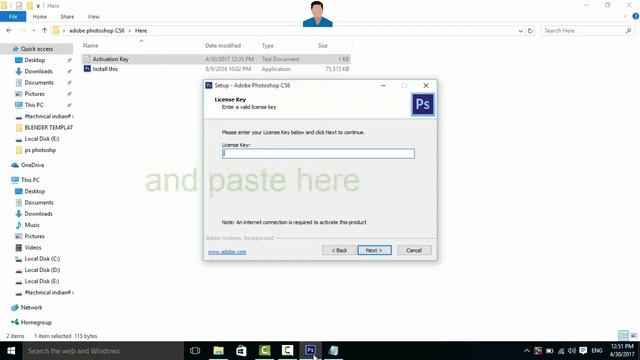Switch to large icons view

pos(633,336)
